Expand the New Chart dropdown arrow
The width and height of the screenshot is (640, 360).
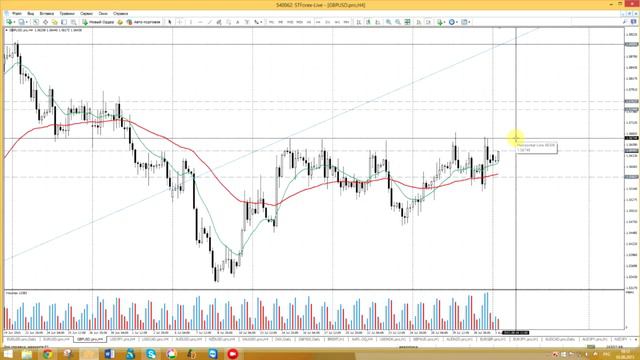click(14, 22)
